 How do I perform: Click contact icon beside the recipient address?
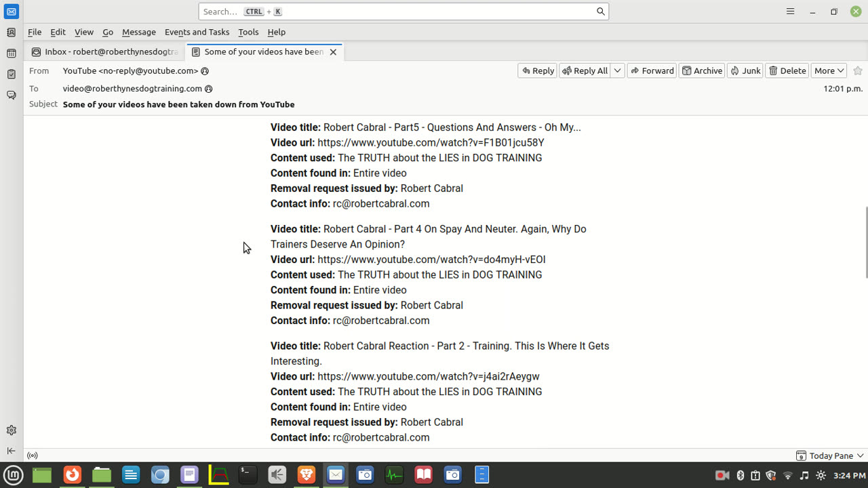209,89
